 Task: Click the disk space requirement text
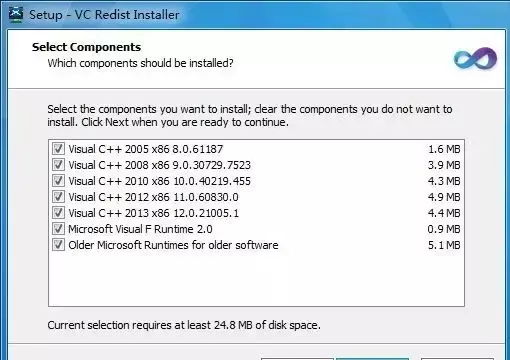(184, 325)
